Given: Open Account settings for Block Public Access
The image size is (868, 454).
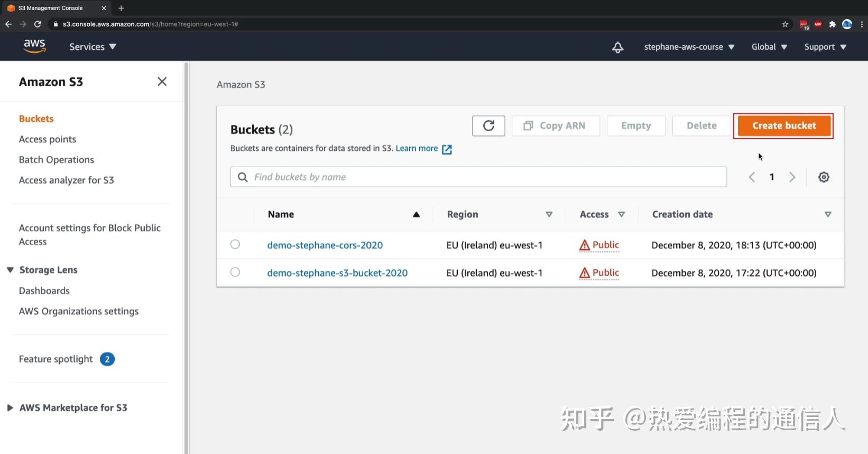Looking at the screenshot, I should tap(90, 234).
